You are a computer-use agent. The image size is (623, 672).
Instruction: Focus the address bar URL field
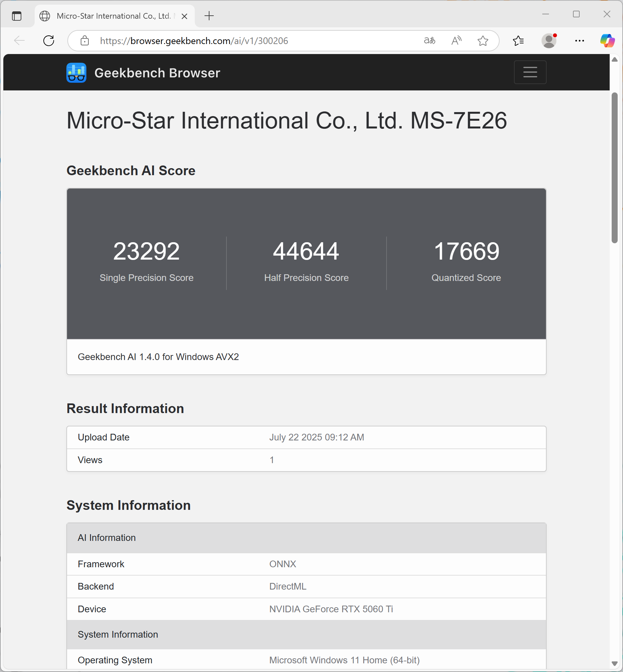coord(236,41)
